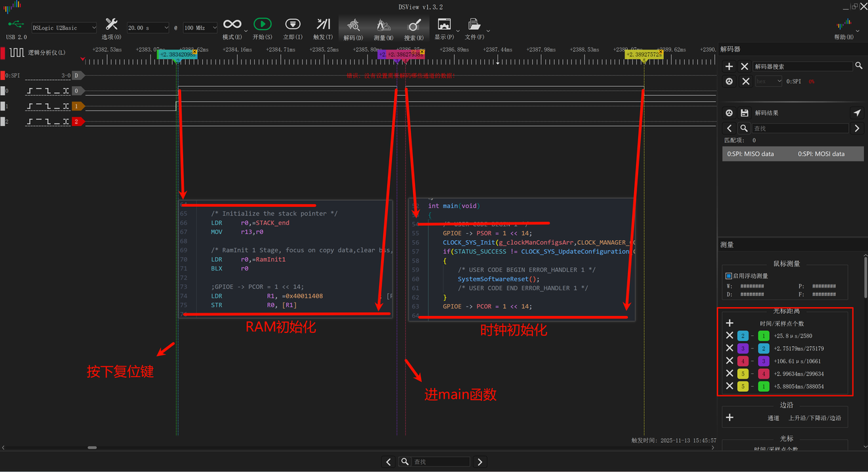Click the 触发(T) trigger icon
The image size is (868, 472).
[x=323, y=25]
